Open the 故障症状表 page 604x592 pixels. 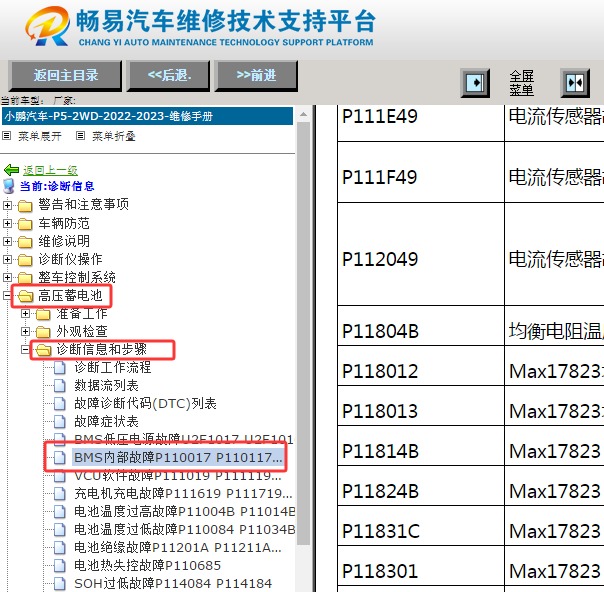(106, 421)
